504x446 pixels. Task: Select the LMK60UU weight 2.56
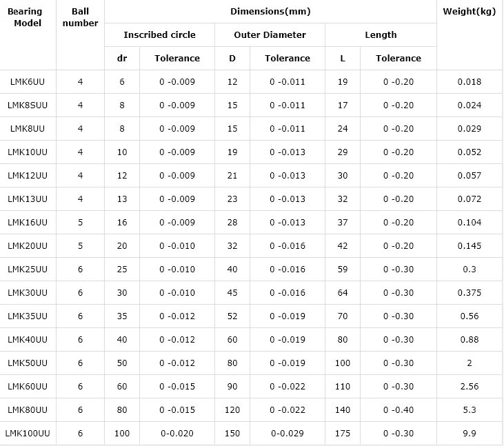[470, 386]
